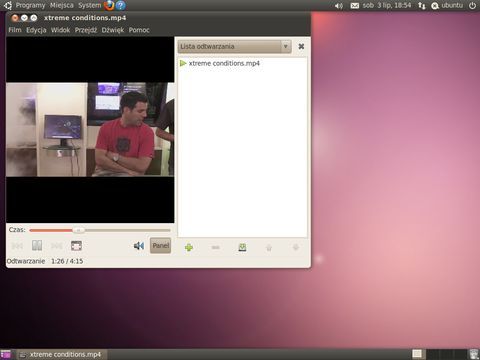The height and width of the screenshot is (360, 480).
Task: Click the Ubuntu logo in top panel
Action: pyautogui.click(x=7, y=5)
